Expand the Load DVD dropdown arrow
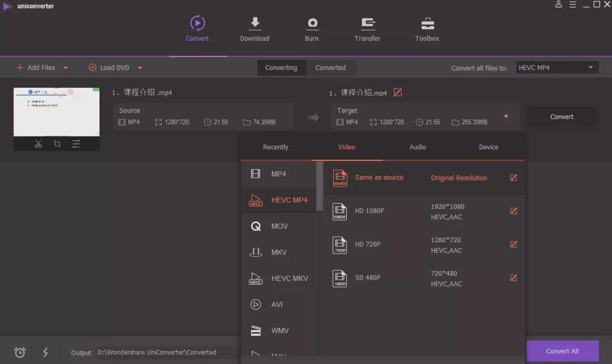 [x=139, y=67]
